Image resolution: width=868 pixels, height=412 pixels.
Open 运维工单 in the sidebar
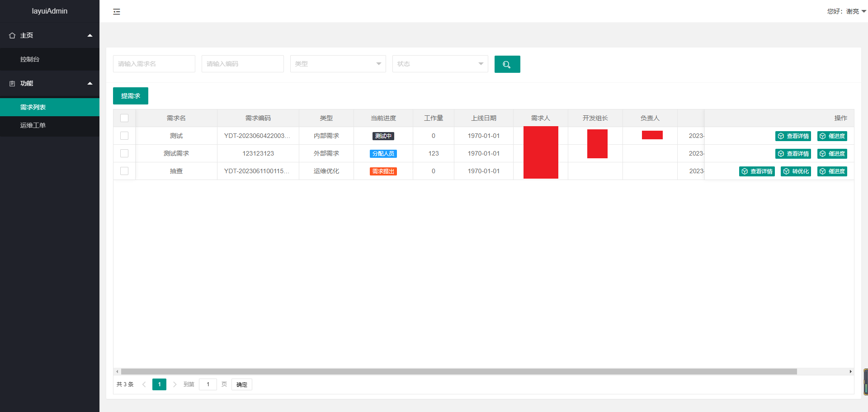coord(50,125)
